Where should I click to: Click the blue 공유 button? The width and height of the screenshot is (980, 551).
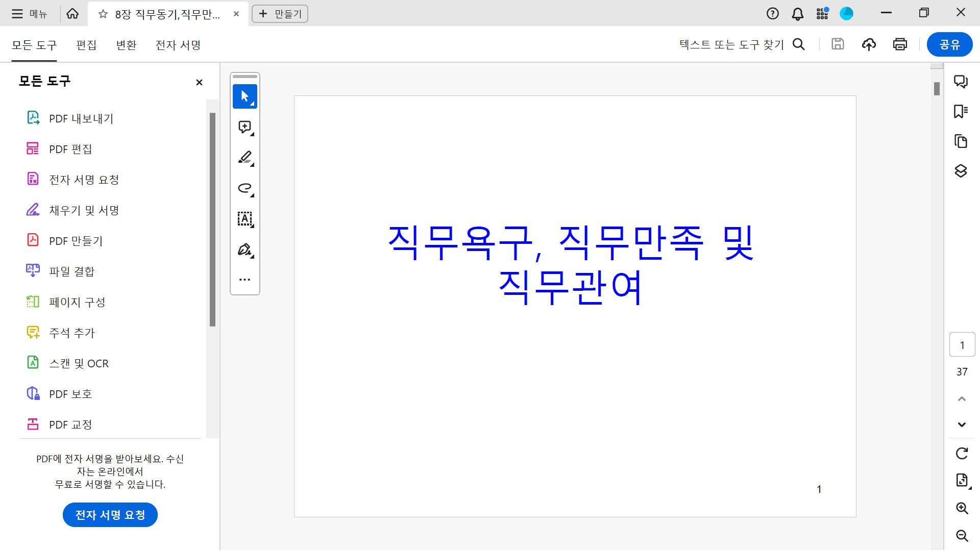pyautogui.click(x=949, y=44)
